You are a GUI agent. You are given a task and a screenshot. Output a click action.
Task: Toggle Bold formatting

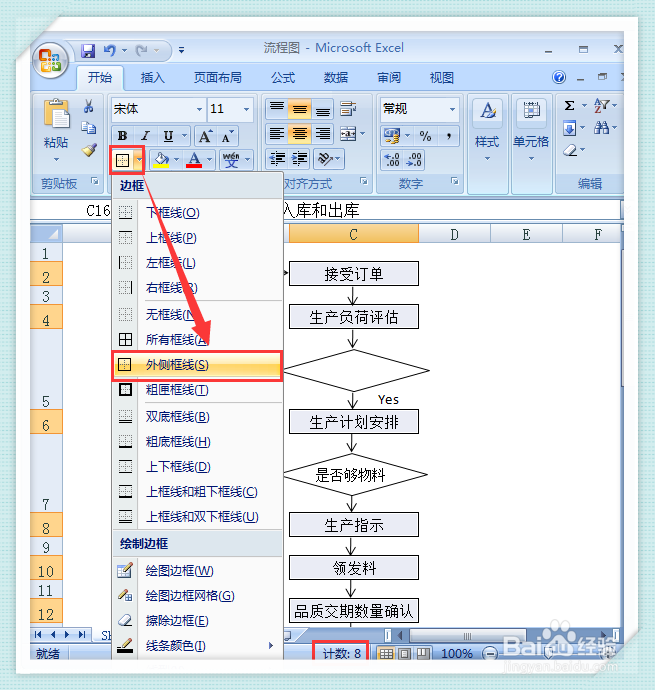pos(122,136)
